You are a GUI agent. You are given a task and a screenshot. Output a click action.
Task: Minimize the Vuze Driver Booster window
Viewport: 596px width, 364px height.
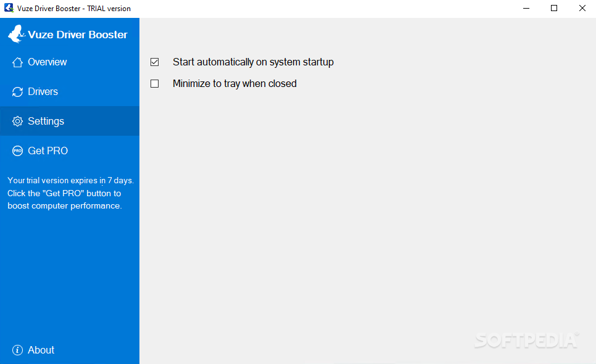(x=526, y=9)
